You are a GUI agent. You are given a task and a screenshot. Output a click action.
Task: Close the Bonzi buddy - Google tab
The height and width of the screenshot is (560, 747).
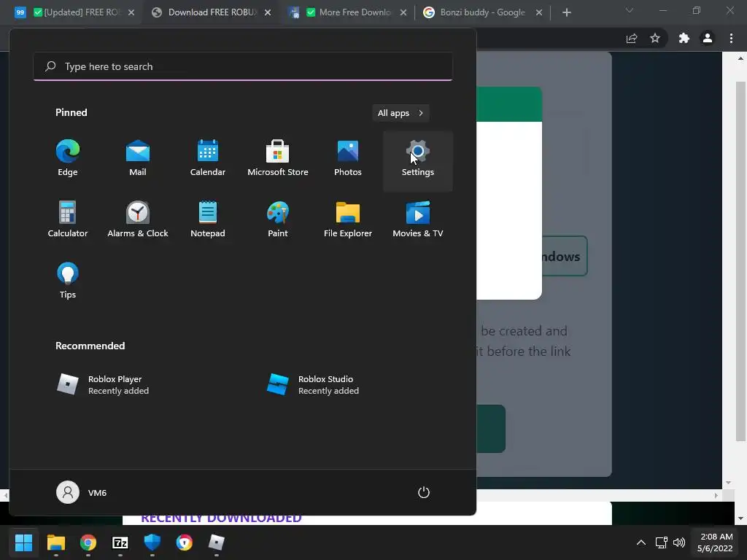[x=539, y=13]
